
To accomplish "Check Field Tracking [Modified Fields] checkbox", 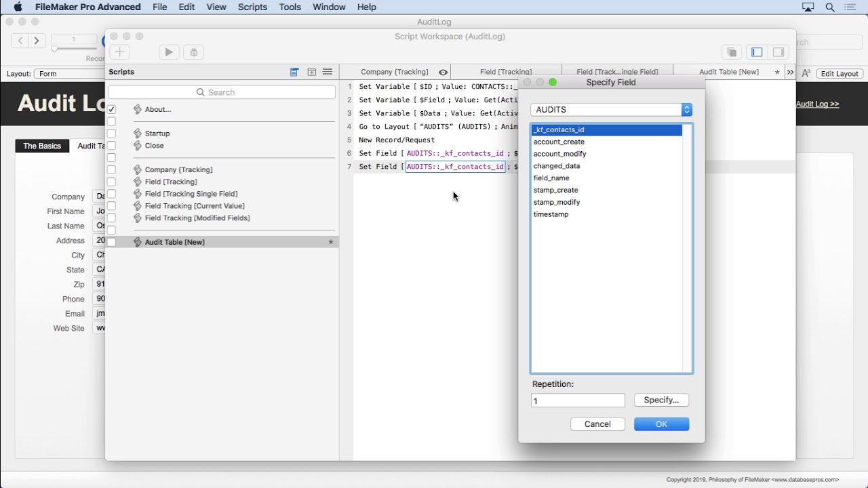I will coord(112,218).
